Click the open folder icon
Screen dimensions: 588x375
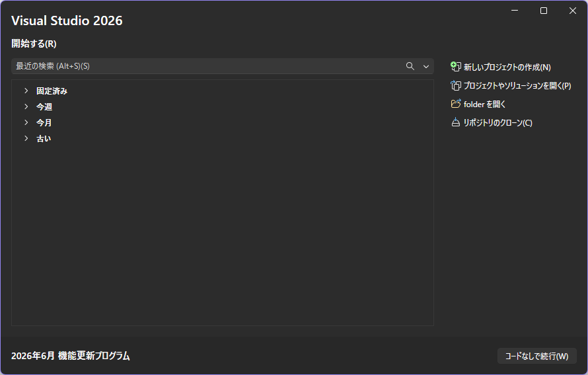(455, 104)
